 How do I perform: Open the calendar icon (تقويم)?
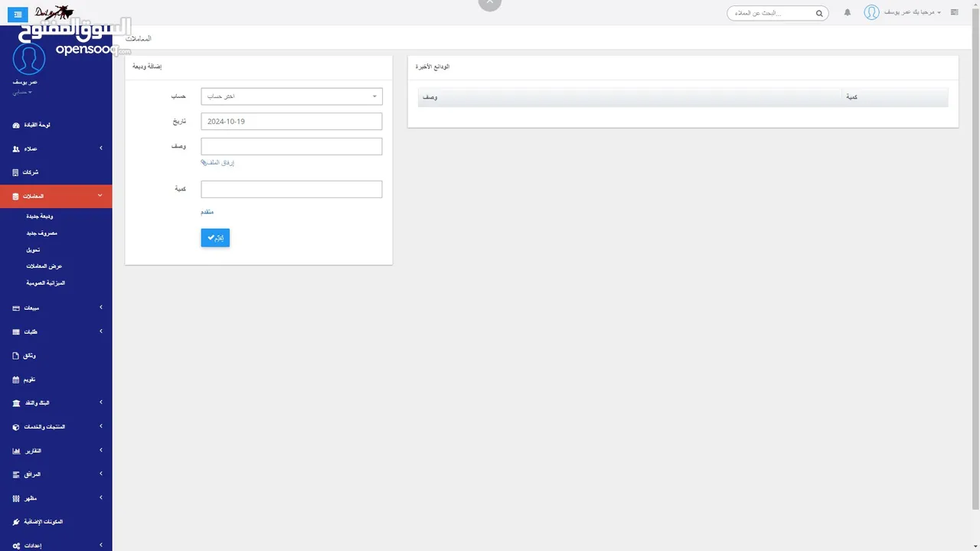pyautogui.click(x=16, y=380)
